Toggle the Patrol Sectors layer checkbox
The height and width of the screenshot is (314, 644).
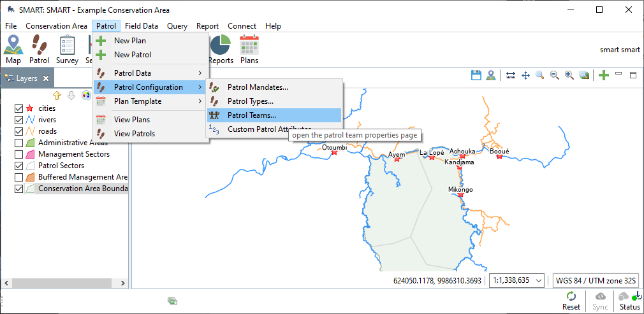18,166
